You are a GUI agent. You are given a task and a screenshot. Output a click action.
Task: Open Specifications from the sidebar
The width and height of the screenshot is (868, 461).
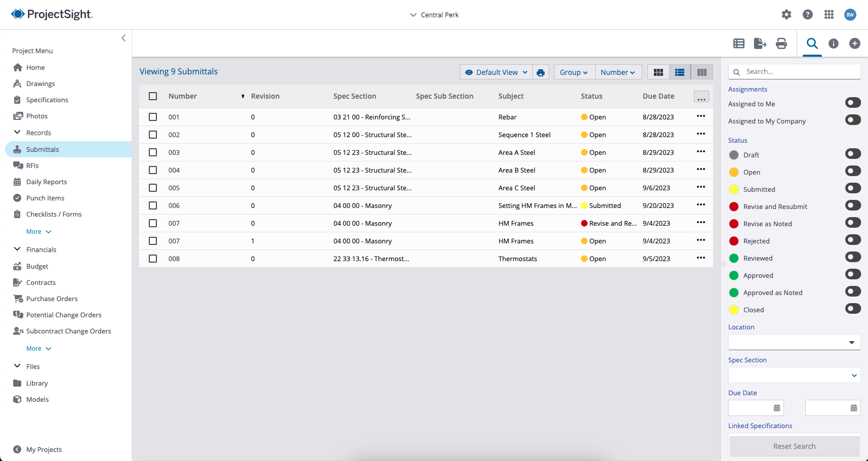pyautogui.click(x=47, y=100)
